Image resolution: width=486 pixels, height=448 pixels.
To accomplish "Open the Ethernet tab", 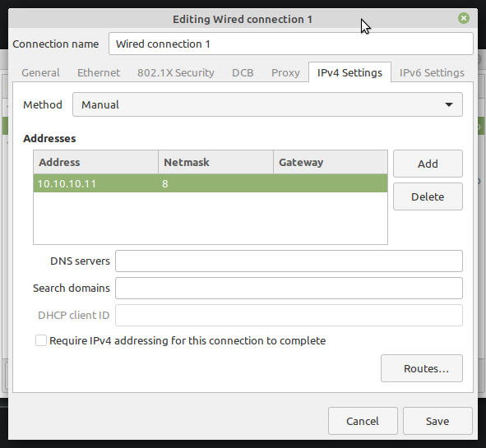I will coord(99,73).
